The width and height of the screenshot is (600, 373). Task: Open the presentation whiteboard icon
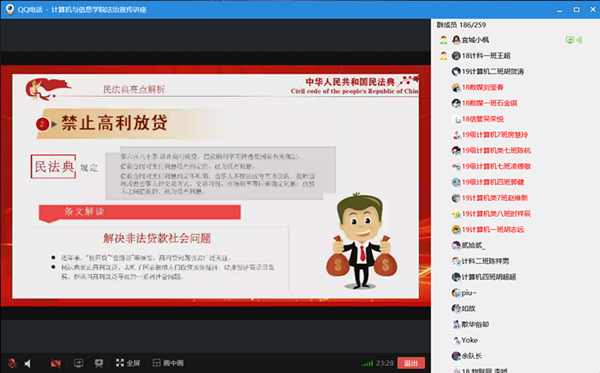(99, 363)
